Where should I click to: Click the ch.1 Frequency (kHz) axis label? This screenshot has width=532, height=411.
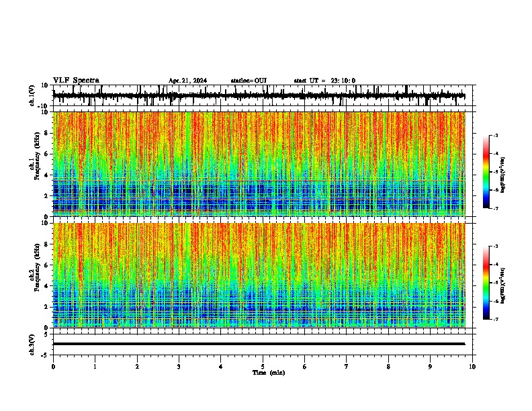tap(37, 156)
